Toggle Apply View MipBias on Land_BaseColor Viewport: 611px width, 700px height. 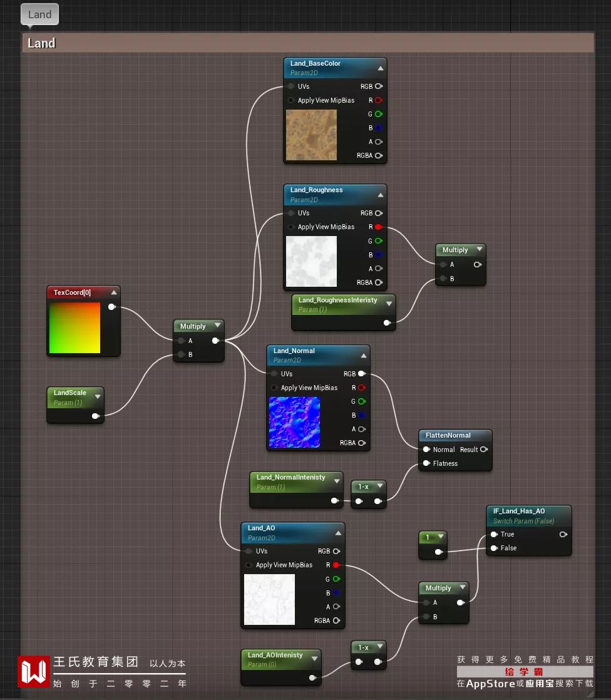pyautogui.click(x=291, y=100)
